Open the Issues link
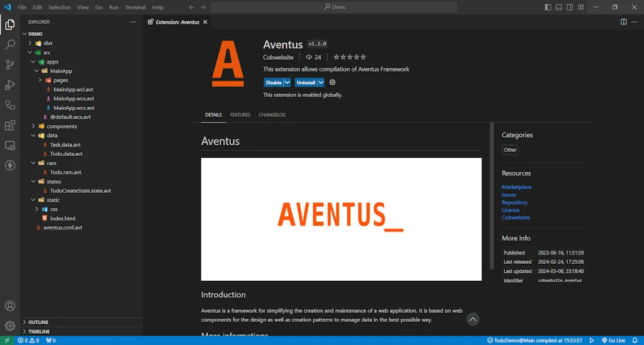 click(x=509, y=195)
